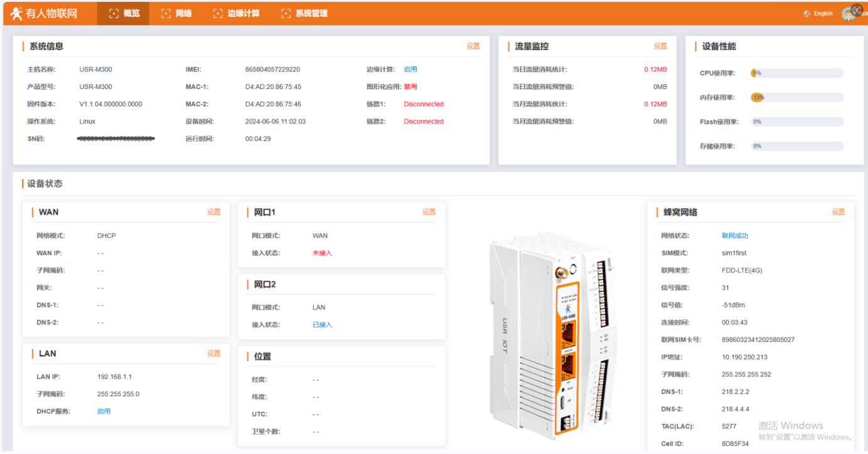Click the redacted SN码 value
Image resolution: width=868 pixels, height=454 pixels.
pyautogui.click(x=116, y=139)
